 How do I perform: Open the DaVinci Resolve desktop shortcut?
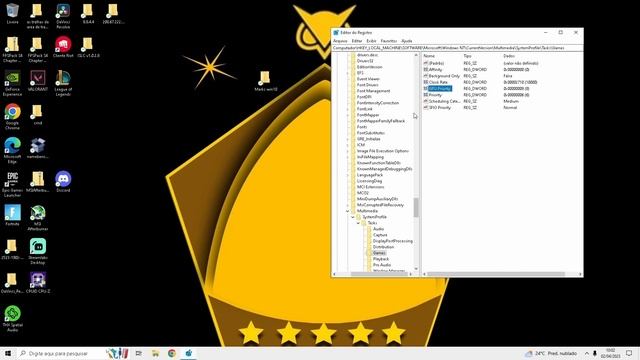63,16
